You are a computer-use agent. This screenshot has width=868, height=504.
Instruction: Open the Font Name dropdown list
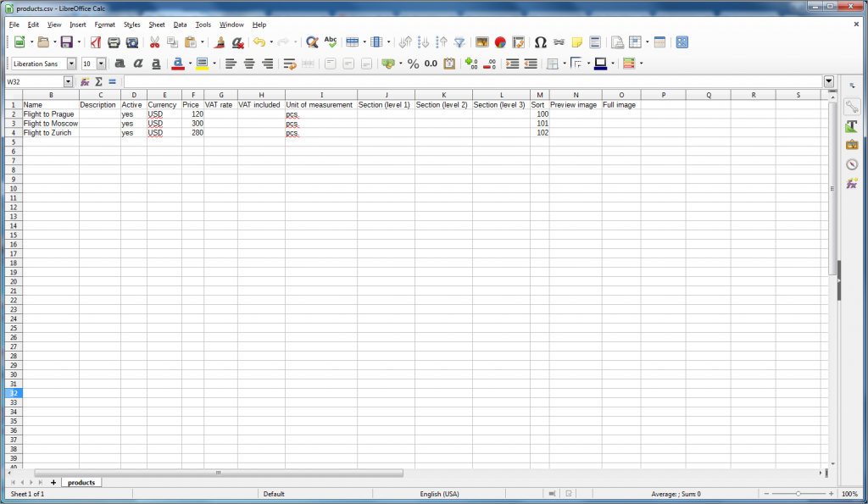point(71,64)
